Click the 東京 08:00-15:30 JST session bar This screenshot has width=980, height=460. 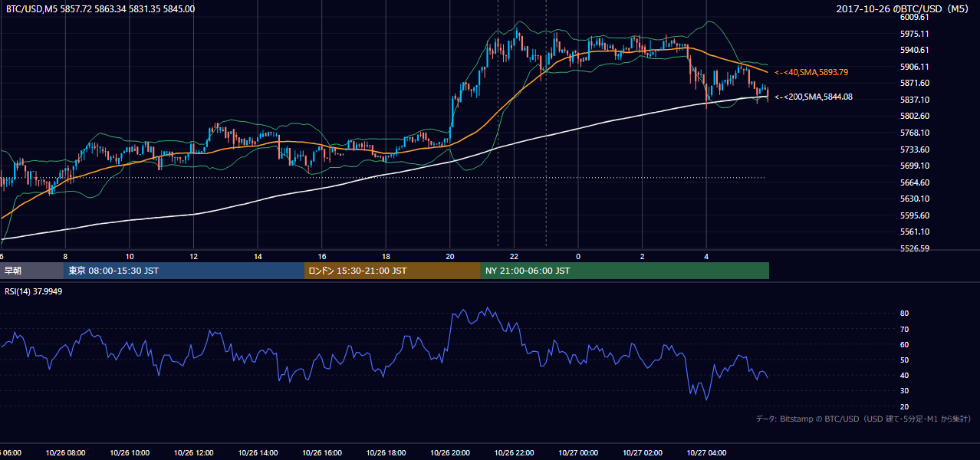pyautogui.click(x=184, y=271)
